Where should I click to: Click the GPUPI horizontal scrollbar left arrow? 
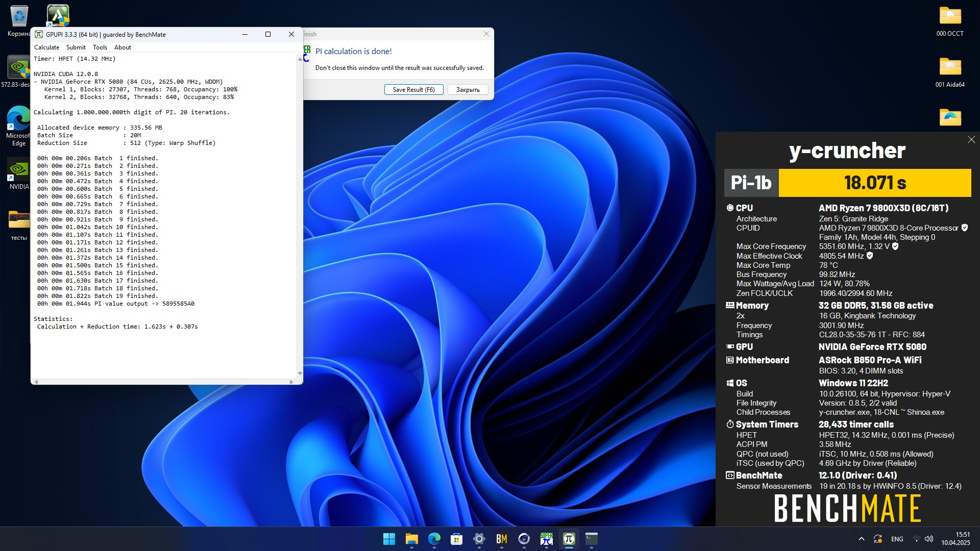[36, 382]
